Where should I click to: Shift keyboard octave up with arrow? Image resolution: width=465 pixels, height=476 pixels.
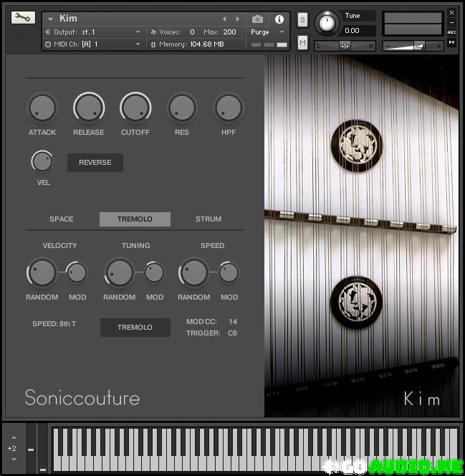click(x=12, y=436)
